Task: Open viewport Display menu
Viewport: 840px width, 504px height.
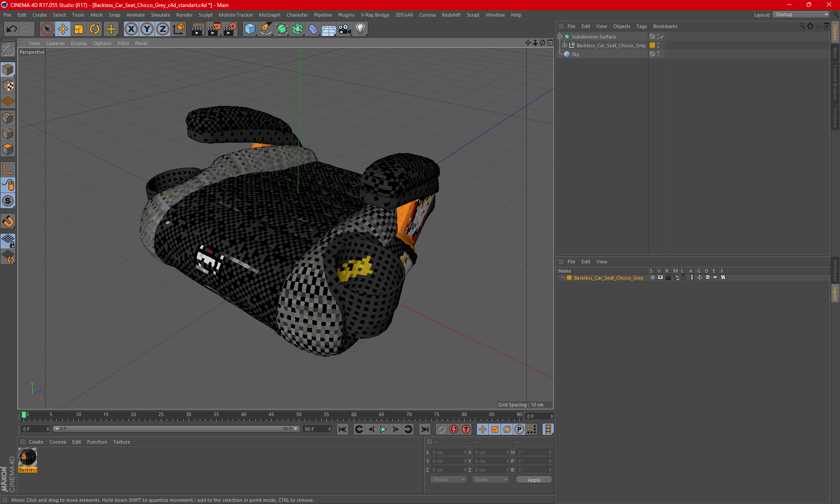Action: [x=79, y=43]
